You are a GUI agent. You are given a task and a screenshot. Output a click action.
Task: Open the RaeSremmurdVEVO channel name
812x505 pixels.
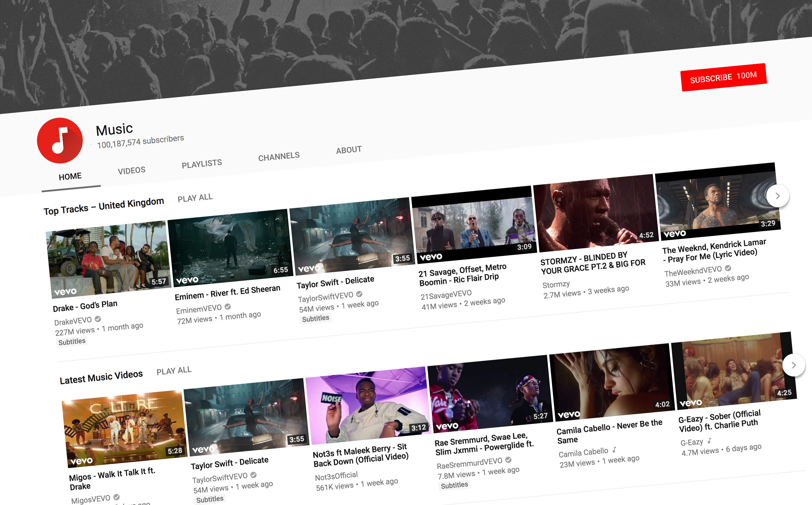(469, 463)
